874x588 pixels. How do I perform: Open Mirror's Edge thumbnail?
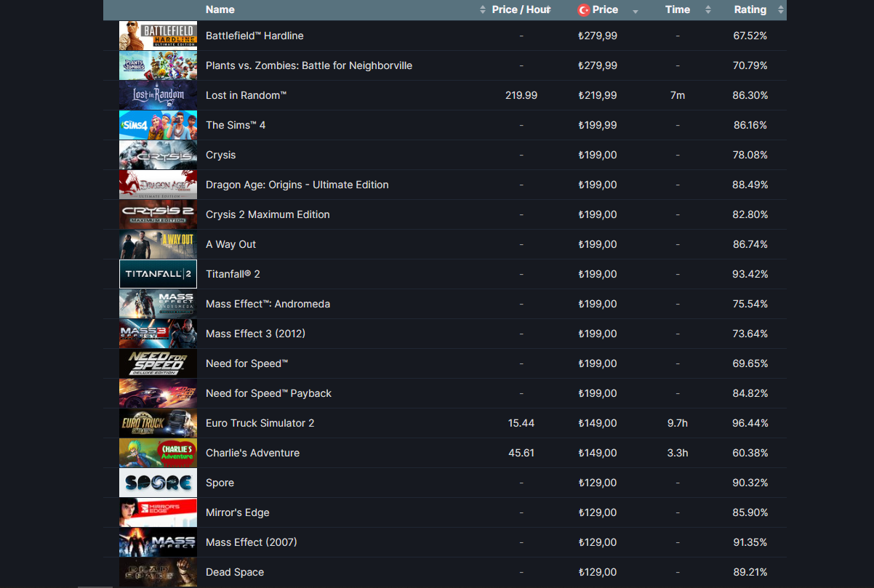click(x=158, y=512)
